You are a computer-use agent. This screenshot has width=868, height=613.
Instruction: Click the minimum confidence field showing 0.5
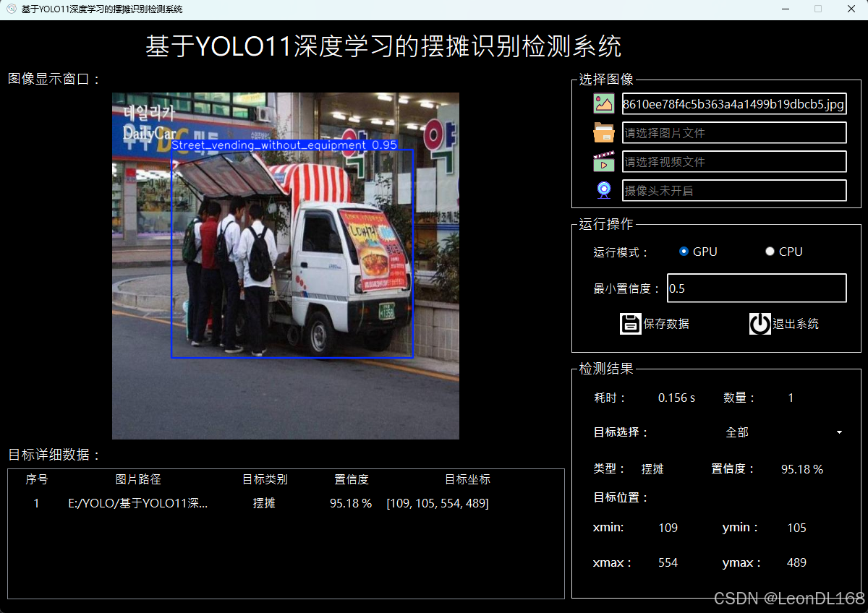tap(757, 288)
